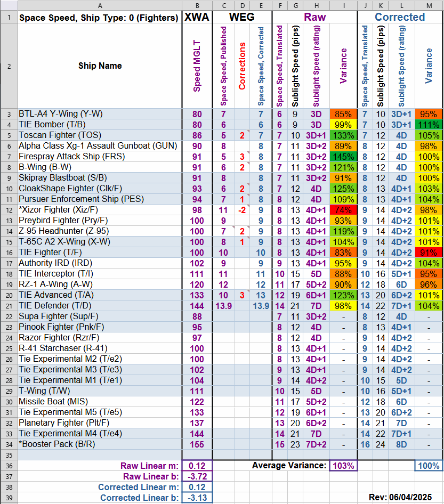Screen dimensions: 444x504
Task: Select cell 'BTL-A4 Y-Wing (Y-W)'
Action: 100,114
